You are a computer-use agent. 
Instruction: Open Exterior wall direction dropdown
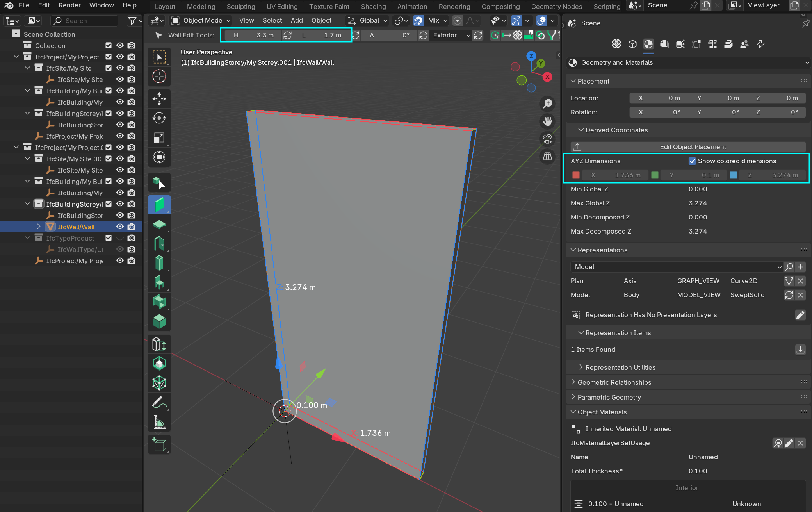[452, 35]
